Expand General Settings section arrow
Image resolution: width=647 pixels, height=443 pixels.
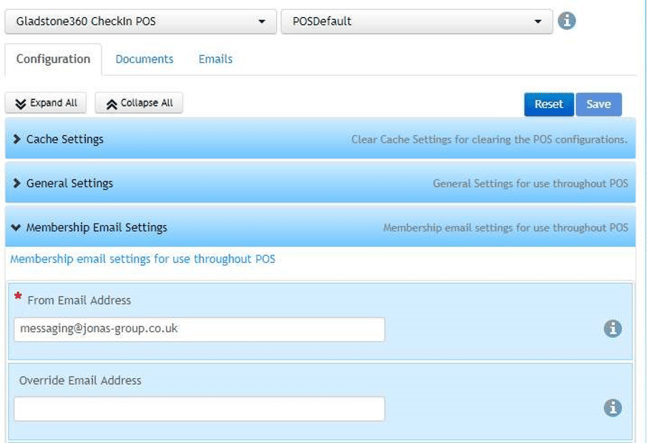click(17, 183)
